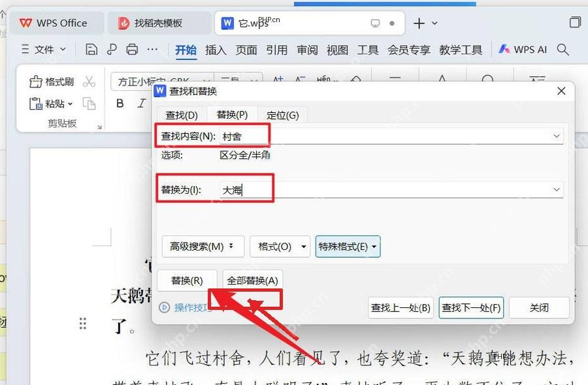Open the 页面 ribbon tab
Screen dimensions: 588x385
coord(246,50)
